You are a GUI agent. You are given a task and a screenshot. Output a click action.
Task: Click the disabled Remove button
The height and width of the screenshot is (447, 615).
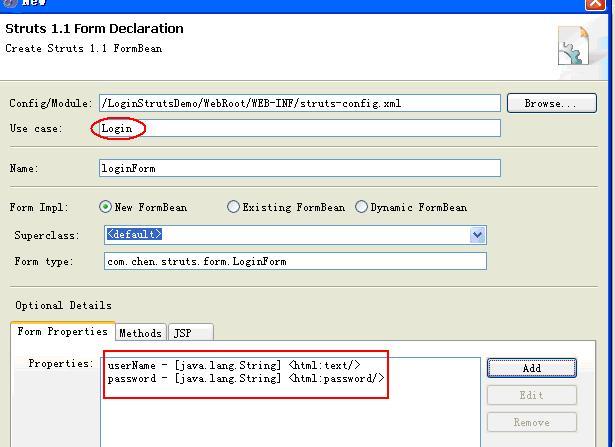pyautogui.click(x=532, y=422)
